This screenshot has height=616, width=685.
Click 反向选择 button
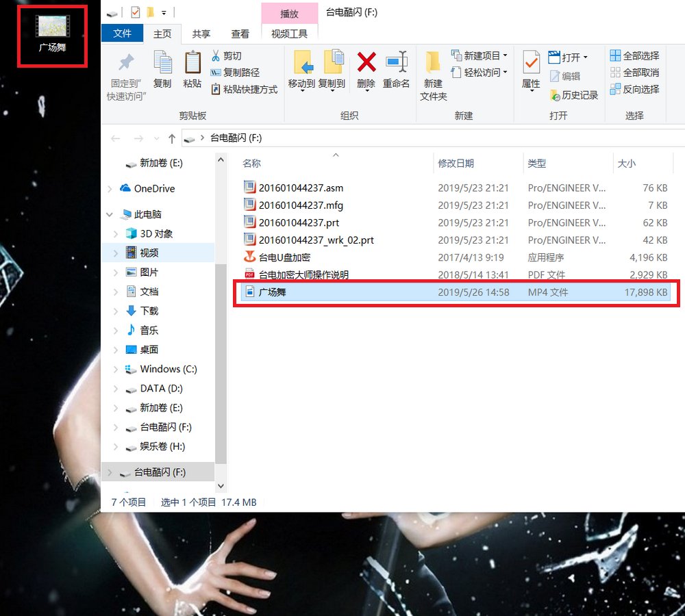point(634,89)
